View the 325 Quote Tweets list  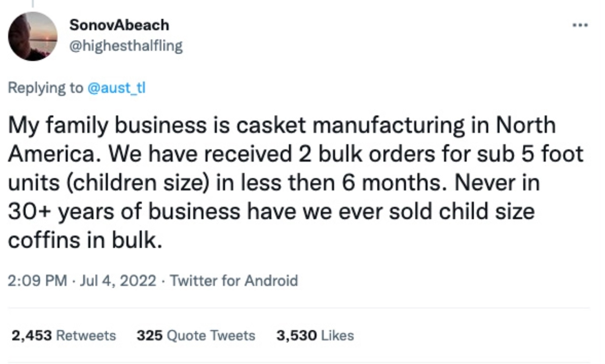pos(196,335)
